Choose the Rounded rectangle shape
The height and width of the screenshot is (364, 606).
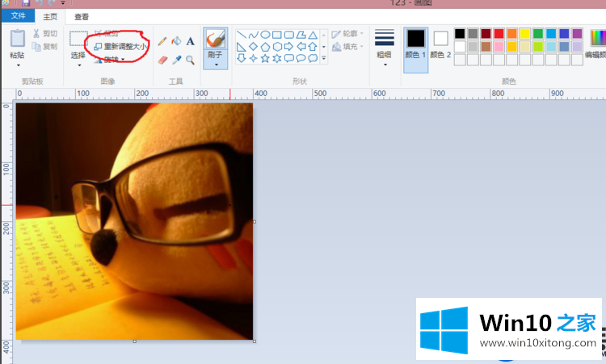tap(288, 35)
